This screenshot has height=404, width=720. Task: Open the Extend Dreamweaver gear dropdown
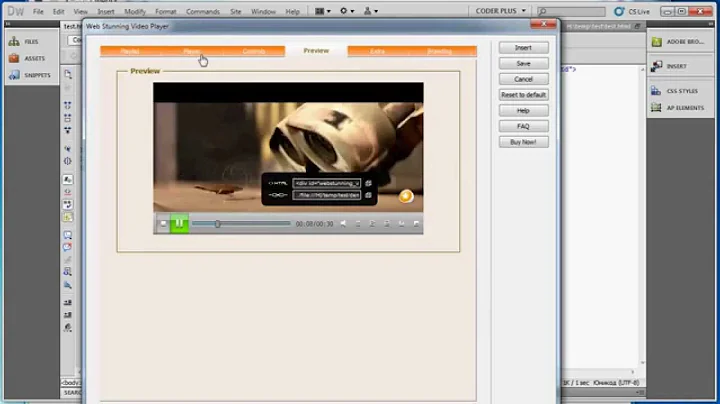(347, 11)
